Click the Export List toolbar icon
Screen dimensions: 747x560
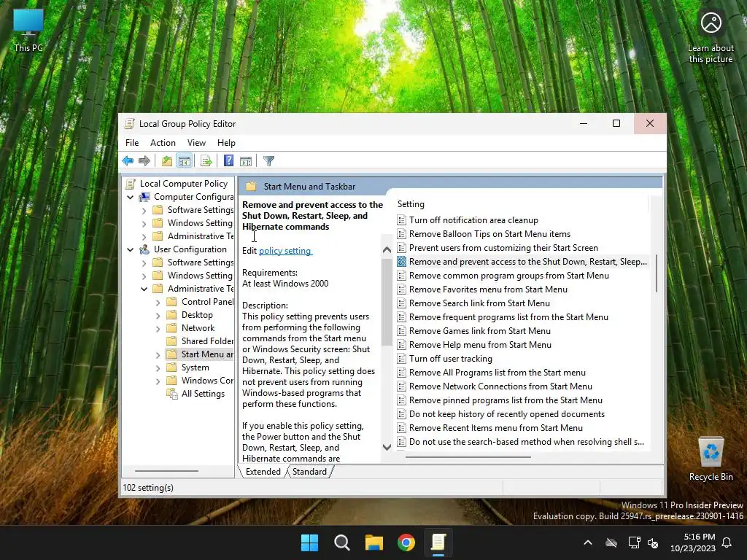206,161
